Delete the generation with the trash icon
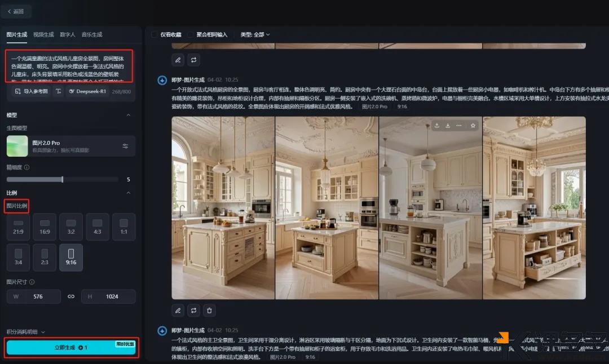 209,310
